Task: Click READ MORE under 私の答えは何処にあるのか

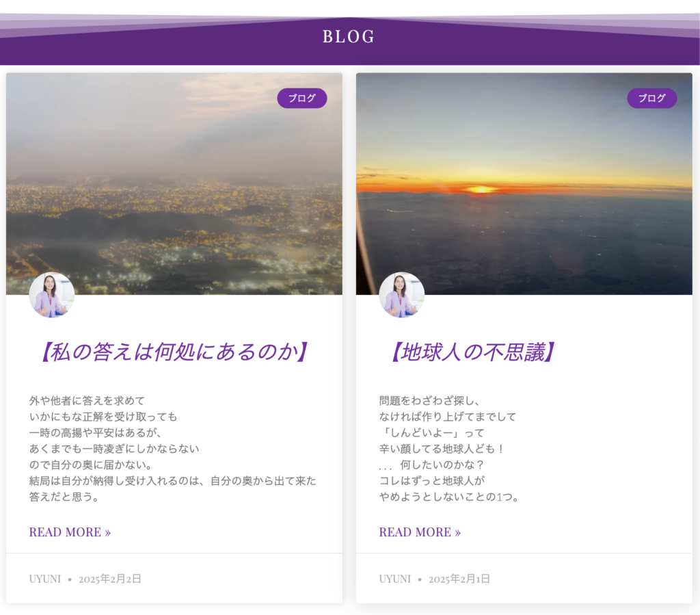Action: (x=70, y=532)
